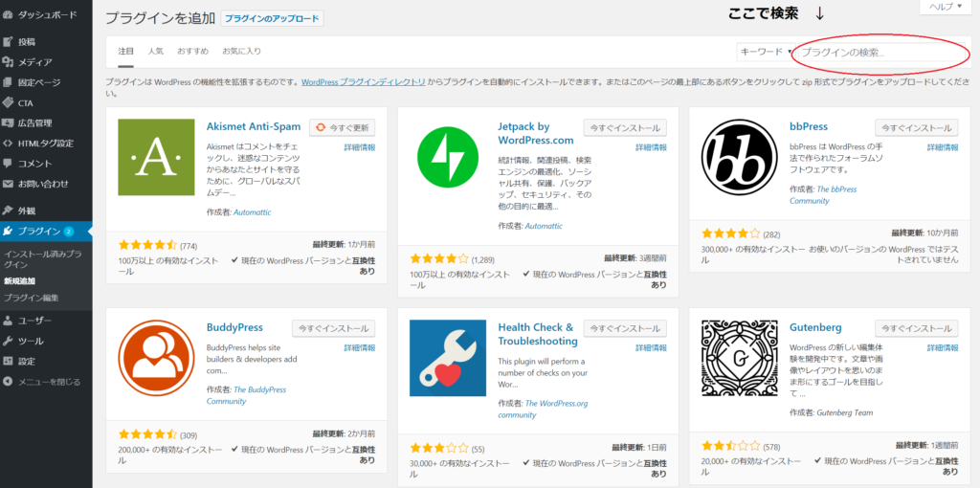Click Automattic author link under Jetpack
Screen dimensions: 980x488
[x=545, y=226]
